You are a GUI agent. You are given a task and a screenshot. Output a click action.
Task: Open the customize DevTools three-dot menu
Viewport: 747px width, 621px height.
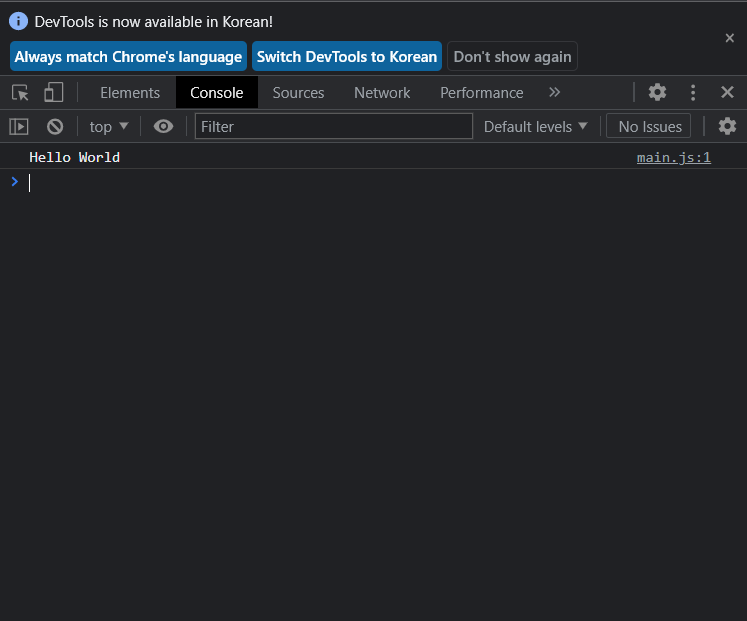[693, 92]
